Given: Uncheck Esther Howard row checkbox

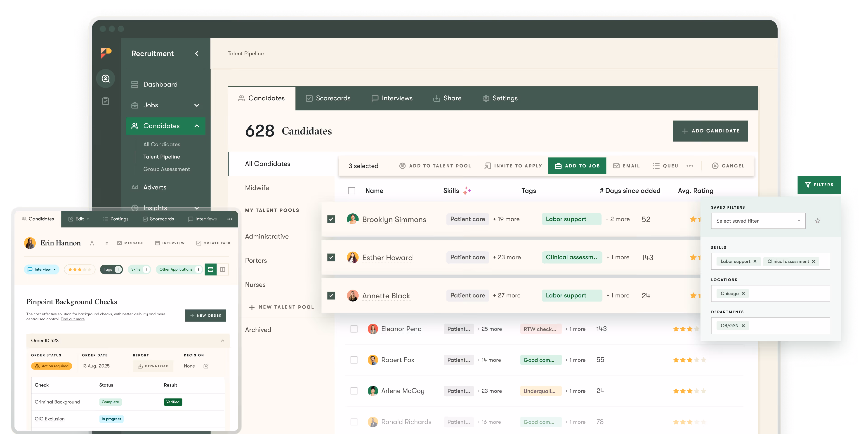Looking at the screenshot, I should 331,257.
